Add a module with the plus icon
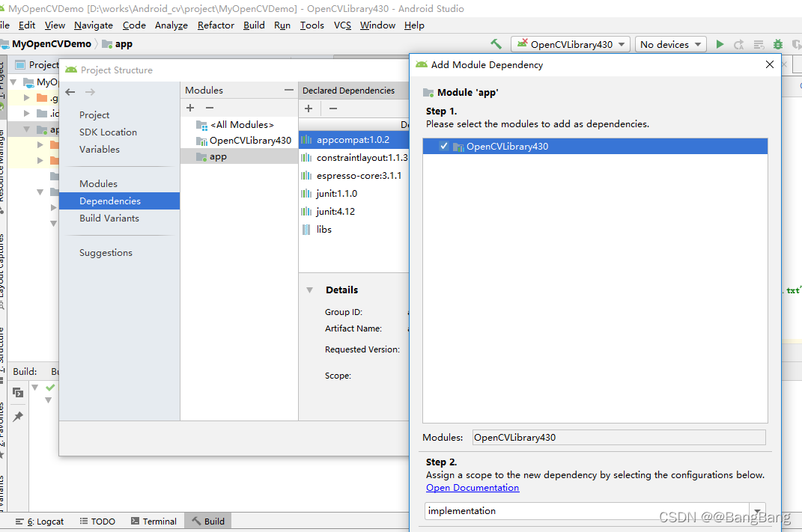Image resolution: width=802 pixels, height=532 pixels. click(190, 108)
